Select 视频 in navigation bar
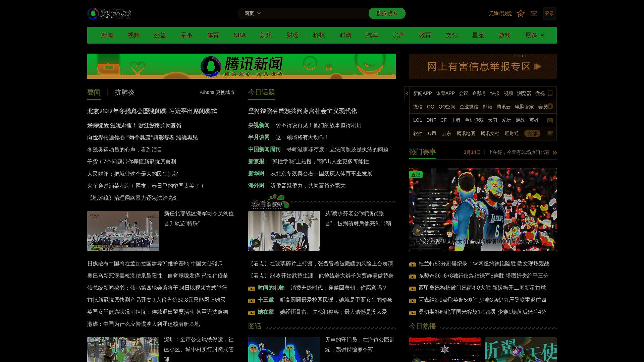The height and width of the screenshot is (362, 644). [133, 35]
